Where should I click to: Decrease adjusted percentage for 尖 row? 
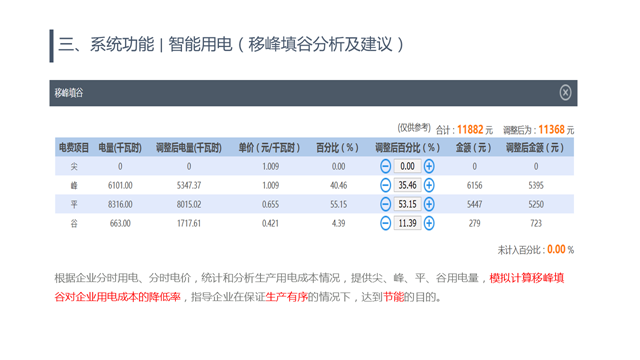coord(385,166)
